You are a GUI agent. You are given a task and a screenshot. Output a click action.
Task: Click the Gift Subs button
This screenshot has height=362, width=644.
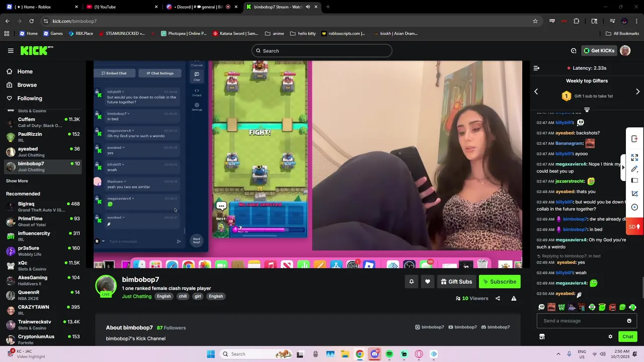click(456, 282)
